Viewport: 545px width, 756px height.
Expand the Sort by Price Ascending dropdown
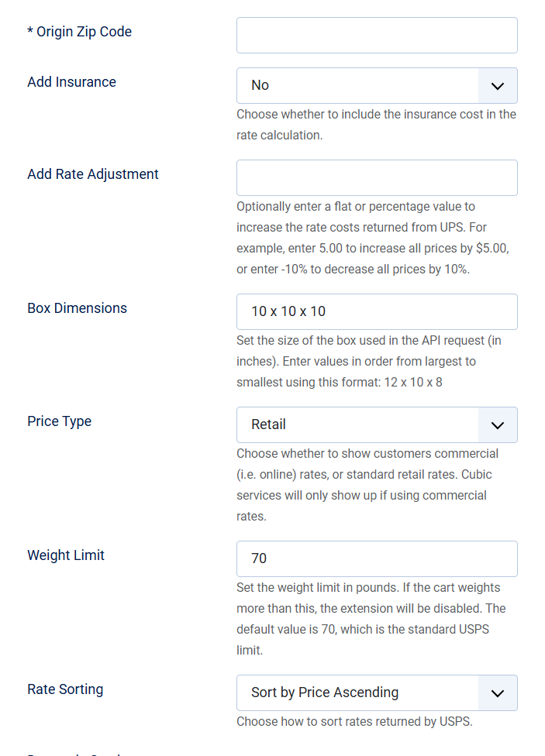(357, 693)
